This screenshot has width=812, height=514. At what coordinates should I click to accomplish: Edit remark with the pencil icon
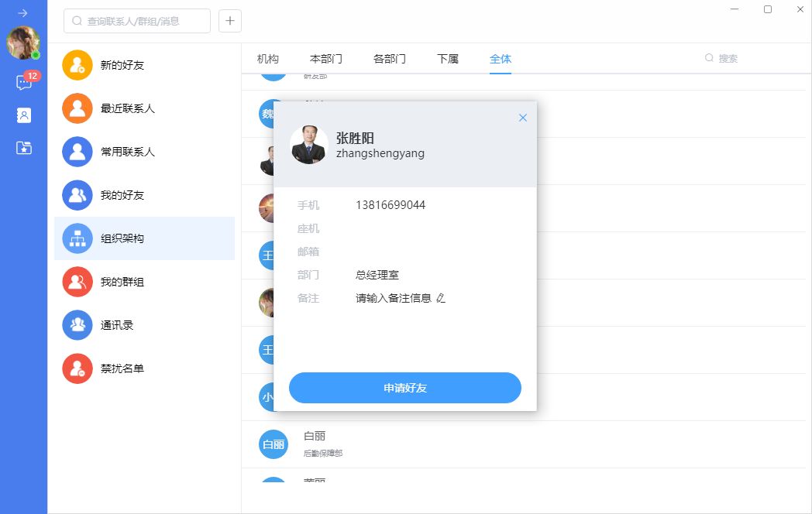(x=441, y=298)
